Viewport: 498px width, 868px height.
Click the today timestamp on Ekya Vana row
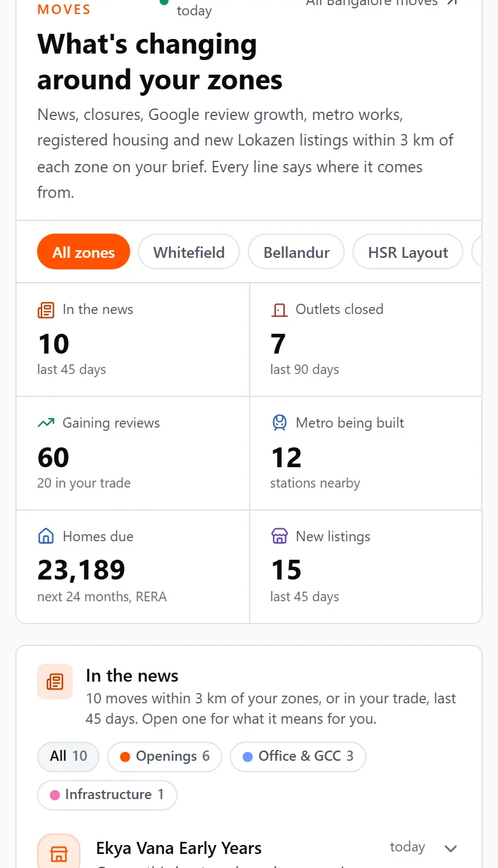pyautogui.click(x=407, y=847)
